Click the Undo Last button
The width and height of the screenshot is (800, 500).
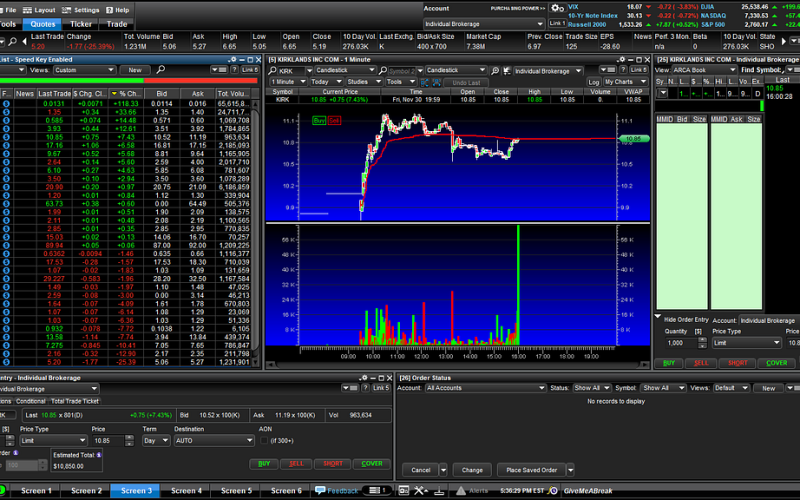(466, 82)
